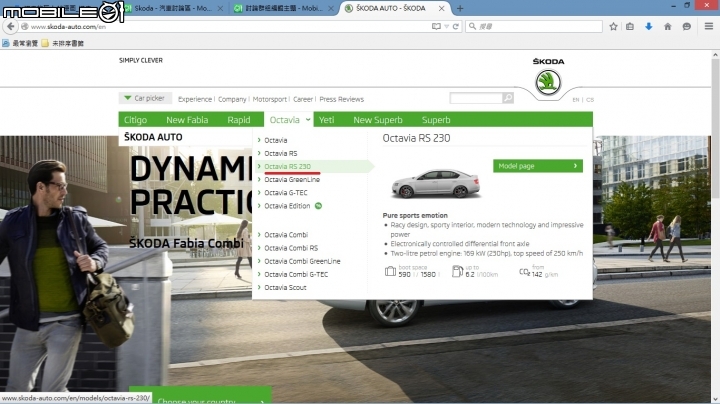The width and height of the screenshot is (720, 404).
Task: Click the Octavia RS 230 panel heading
Action: [416, 138]
